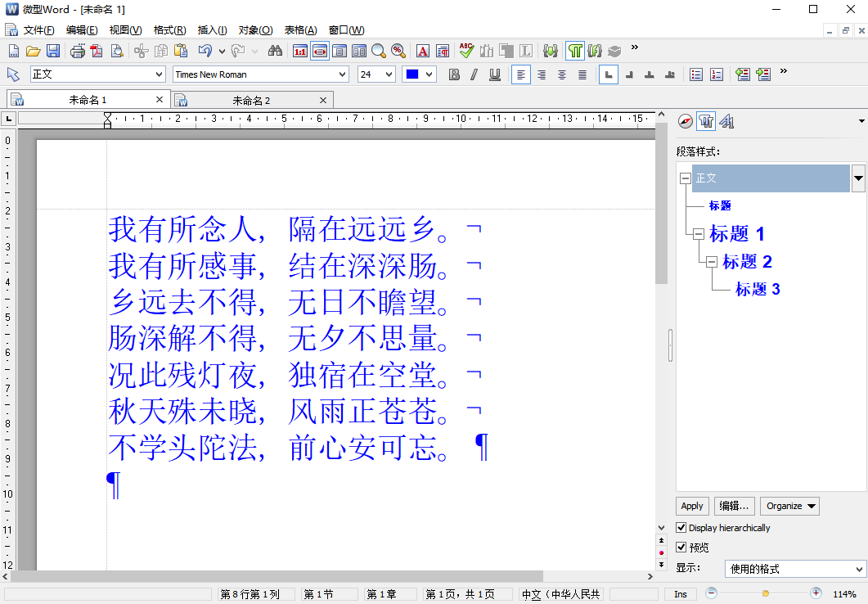Open the 文件(F) menu

pos(38,30)
